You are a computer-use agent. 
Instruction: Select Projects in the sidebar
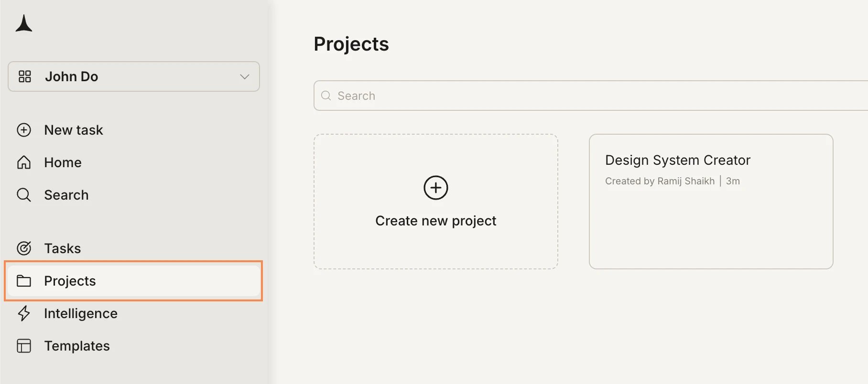tap(134, 281)
